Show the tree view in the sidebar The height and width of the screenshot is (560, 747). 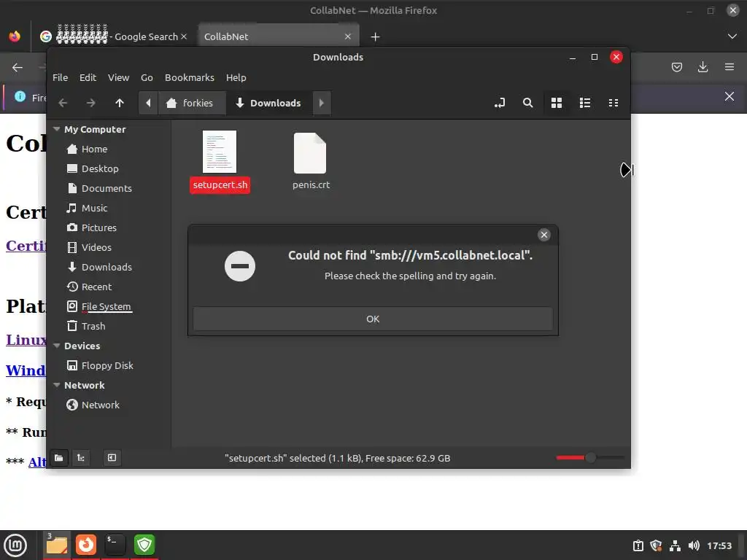[x=81, y=458]
